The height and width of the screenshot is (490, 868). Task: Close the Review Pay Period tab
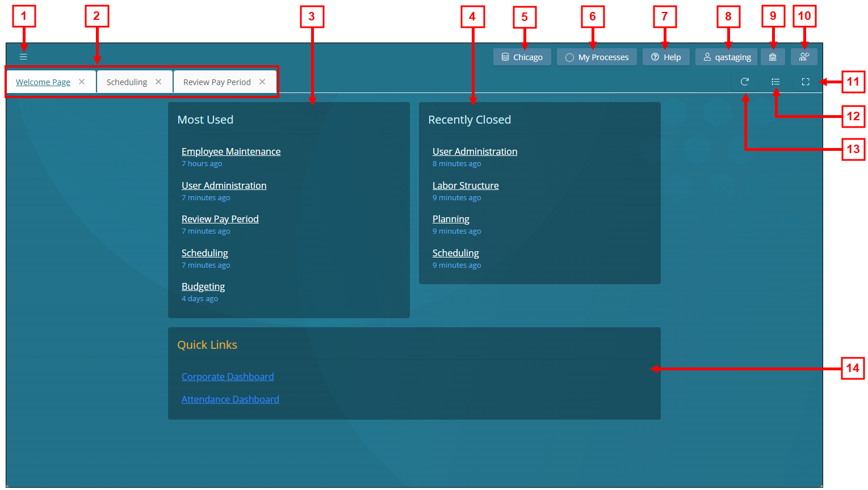(x=262, y=81)
